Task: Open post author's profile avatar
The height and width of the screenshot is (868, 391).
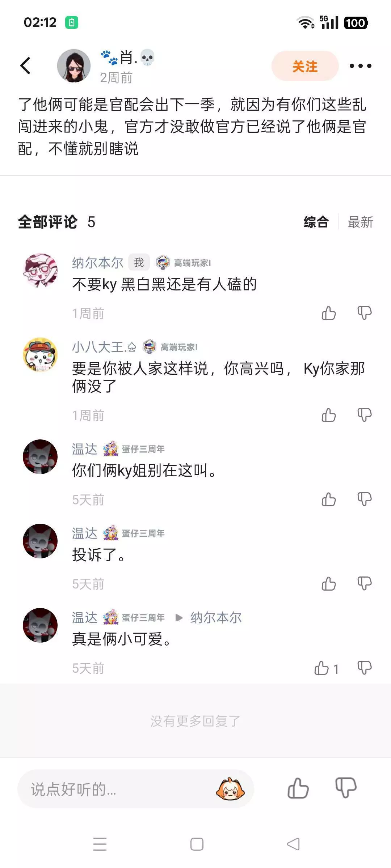Action: pos(74,66)
